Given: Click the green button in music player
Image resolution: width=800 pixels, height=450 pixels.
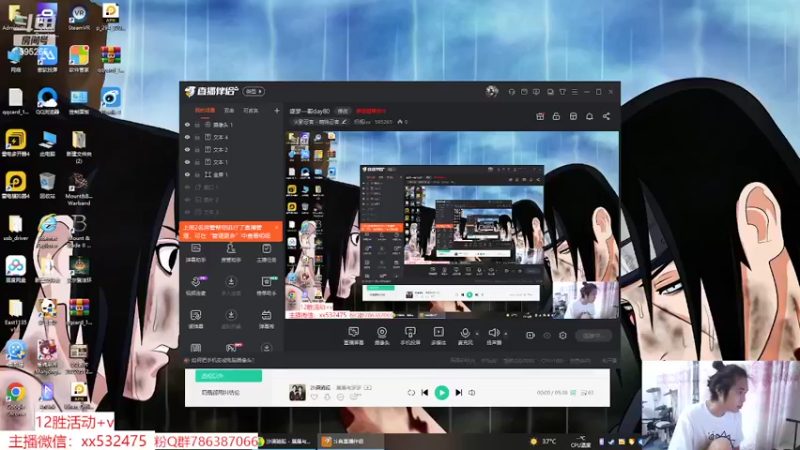Looking at the screenshot, I should point(229,376).
